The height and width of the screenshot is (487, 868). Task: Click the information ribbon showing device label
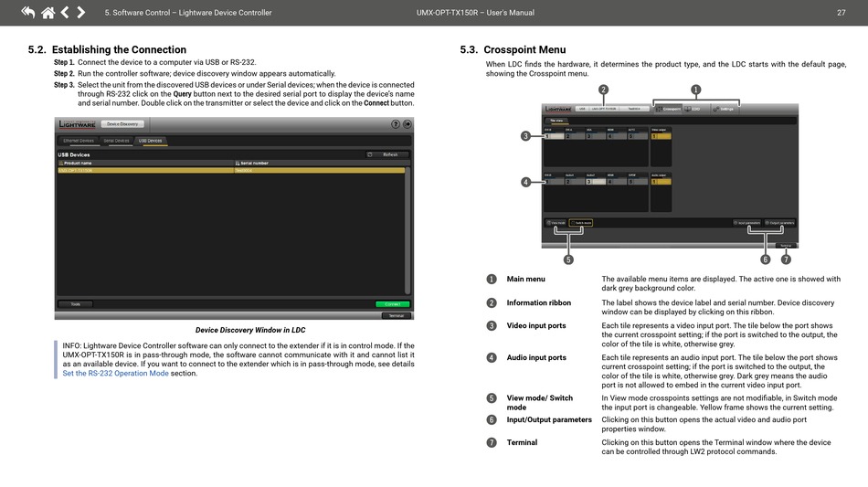tap(612, 109)
